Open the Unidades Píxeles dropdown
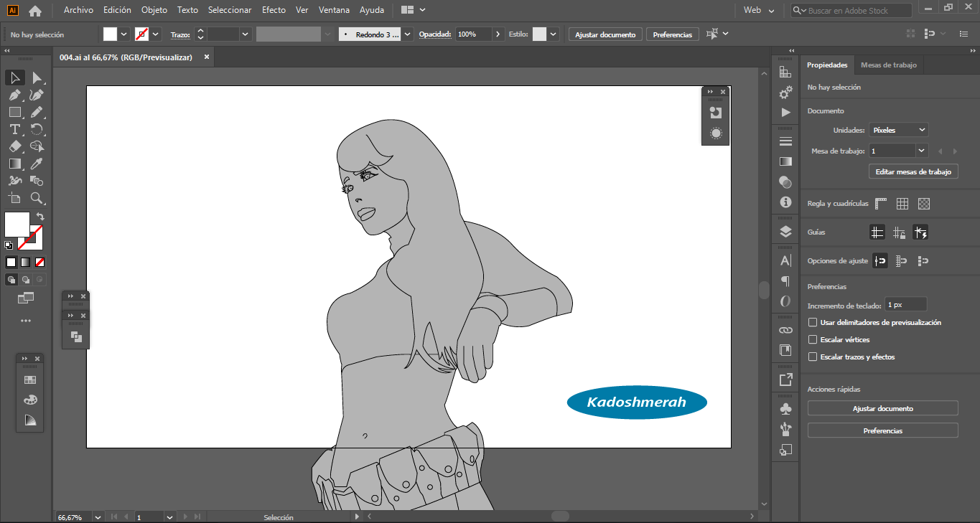 click(898, 131)
